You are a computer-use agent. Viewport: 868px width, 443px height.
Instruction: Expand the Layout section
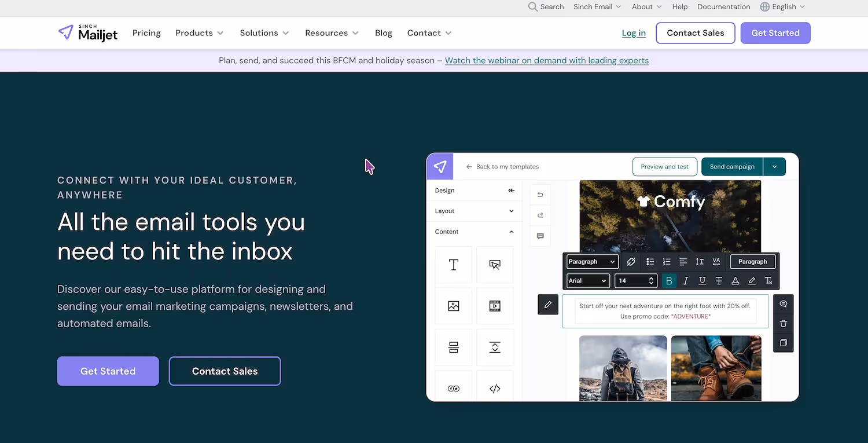[474, 211]
